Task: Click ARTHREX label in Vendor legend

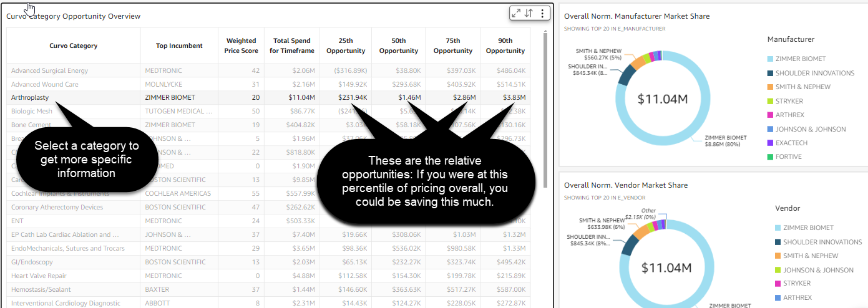Action: pos(797,298)
